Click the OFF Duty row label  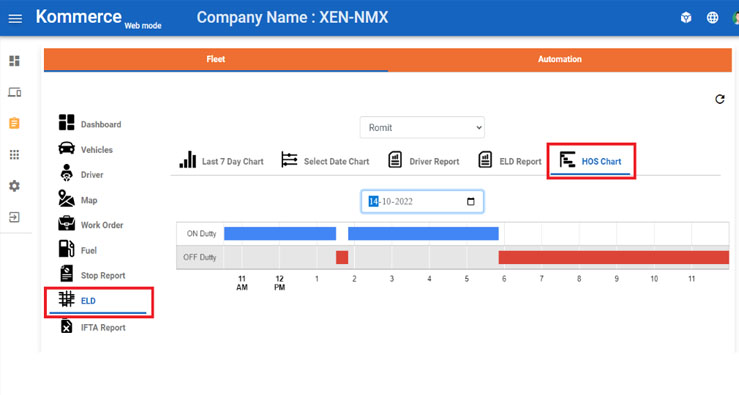(199, 257)
